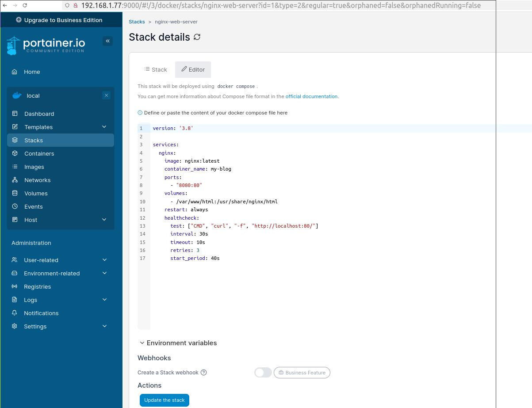532x408 pixels.
Task: Go to Notifications in the sidebar
Action: click(41, 313)
